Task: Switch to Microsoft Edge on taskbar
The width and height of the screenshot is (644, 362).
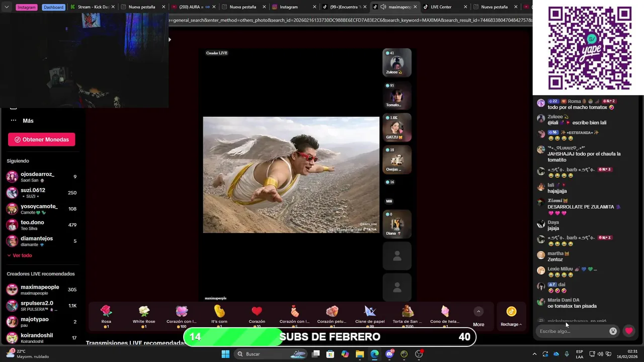Action: coord(374,354)
